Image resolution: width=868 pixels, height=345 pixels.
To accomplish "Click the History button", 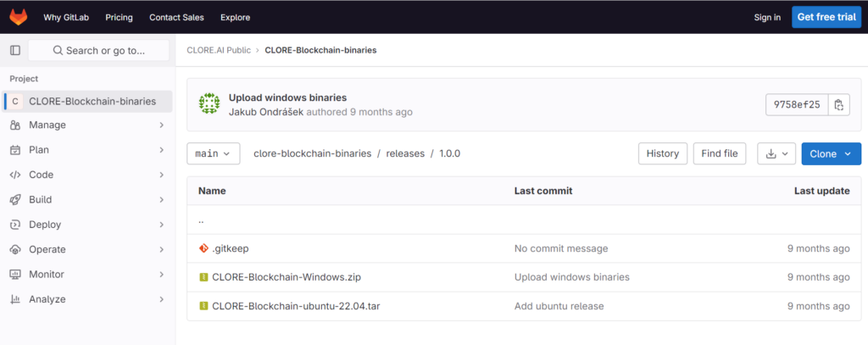I will coord(662,153).
